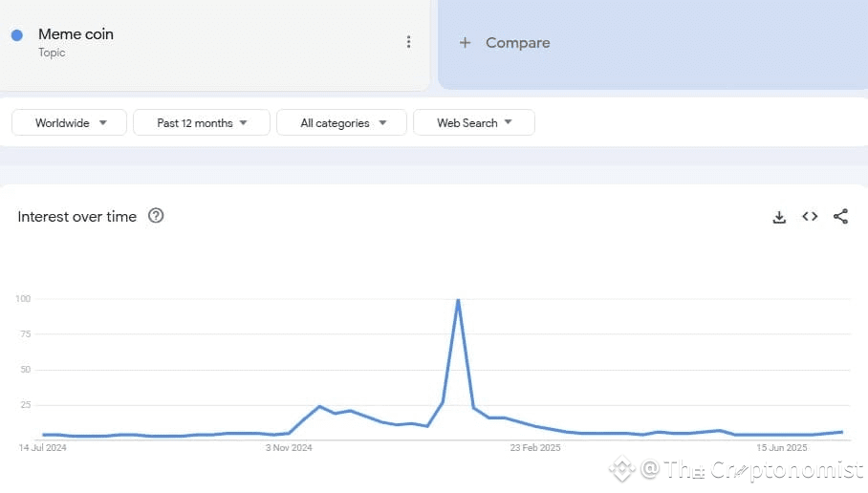Open the Web Search type dropdown
The image size is (868, 493).
pyautogui.click(x=474, y=123)
